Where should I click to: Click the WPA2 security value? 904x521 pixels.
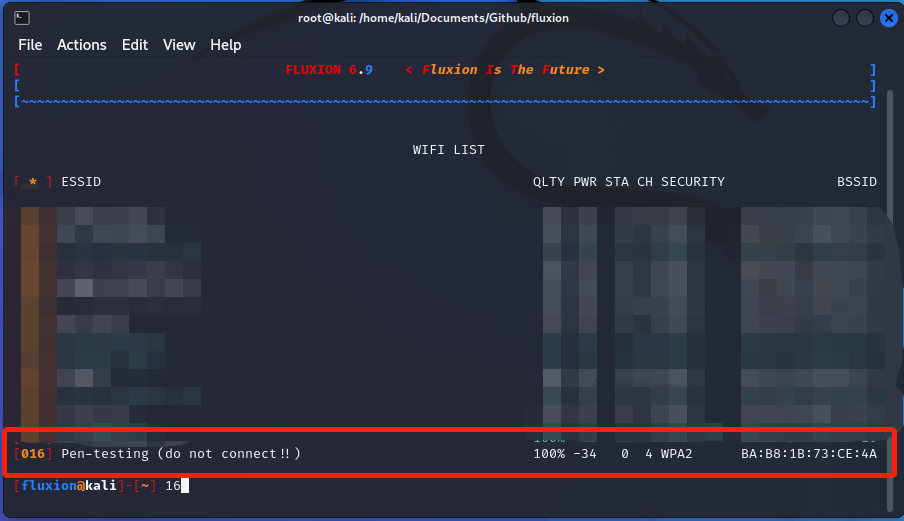tap(676, 454)
